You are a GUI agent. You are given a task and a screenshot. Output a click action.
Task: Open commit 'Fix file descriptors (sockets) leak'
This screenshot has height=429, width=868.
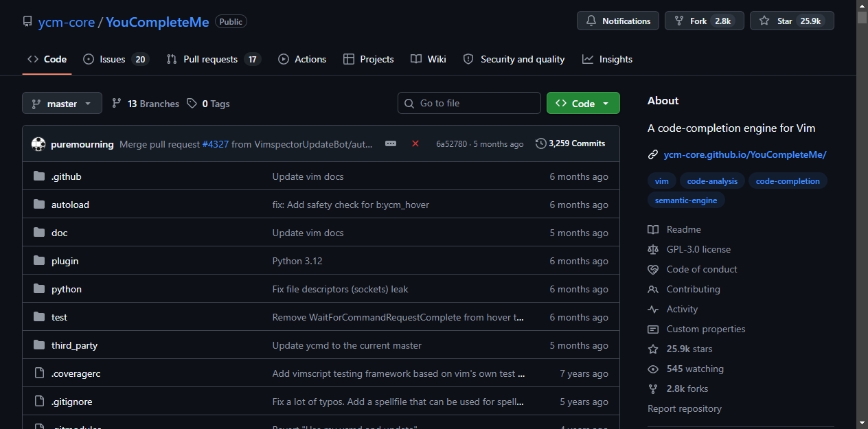tap(340, 289)
